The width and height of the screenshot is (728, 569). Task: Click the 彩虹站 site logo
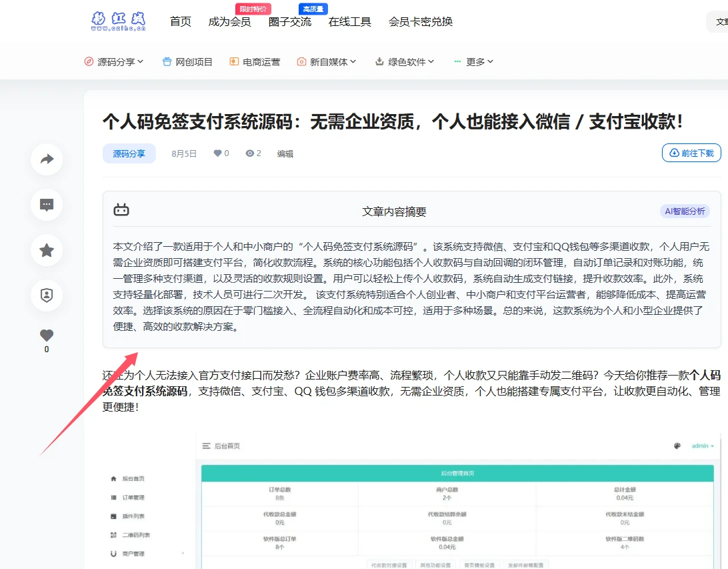pos(119,21)
